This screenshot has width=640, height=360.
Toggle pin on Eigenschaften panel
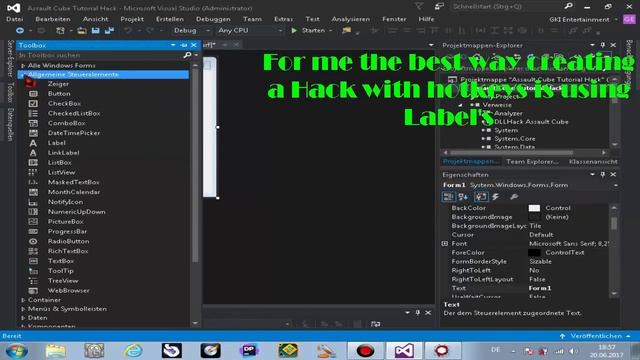(603, 174)
